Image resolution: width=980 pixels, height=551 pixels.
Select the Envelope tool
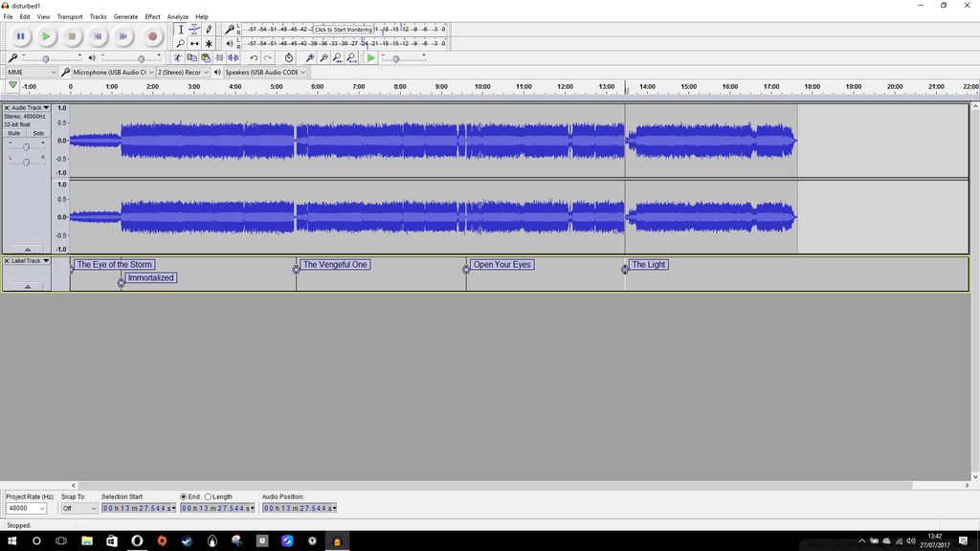[194, 30]
